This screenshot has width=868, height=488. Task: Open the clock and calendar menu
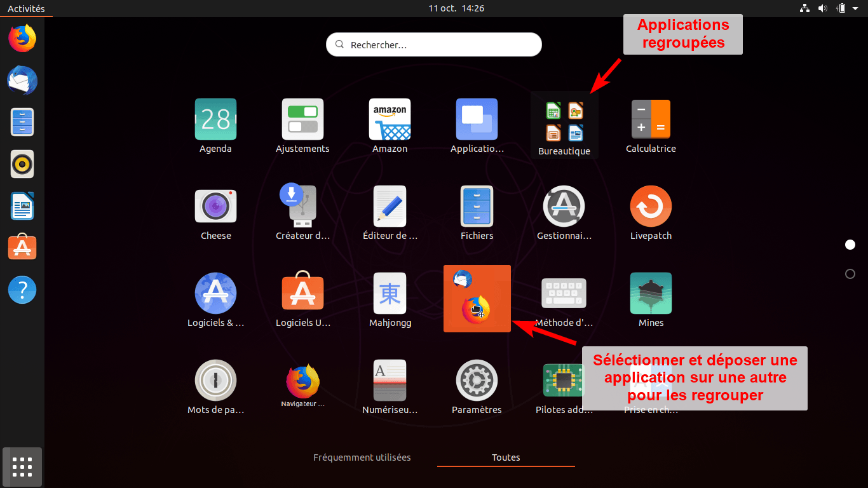tap(456, 8)
